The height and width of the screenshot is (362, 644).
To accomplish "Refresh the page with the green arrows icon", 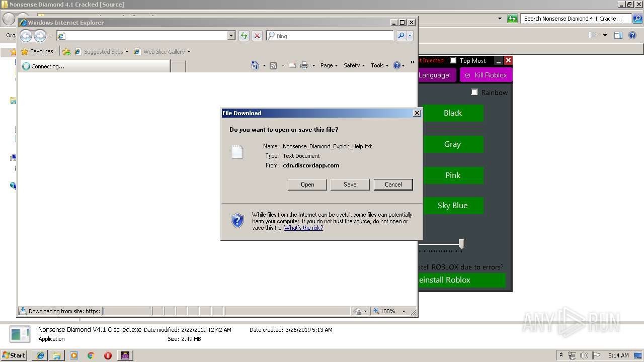I will click(244, 36).
